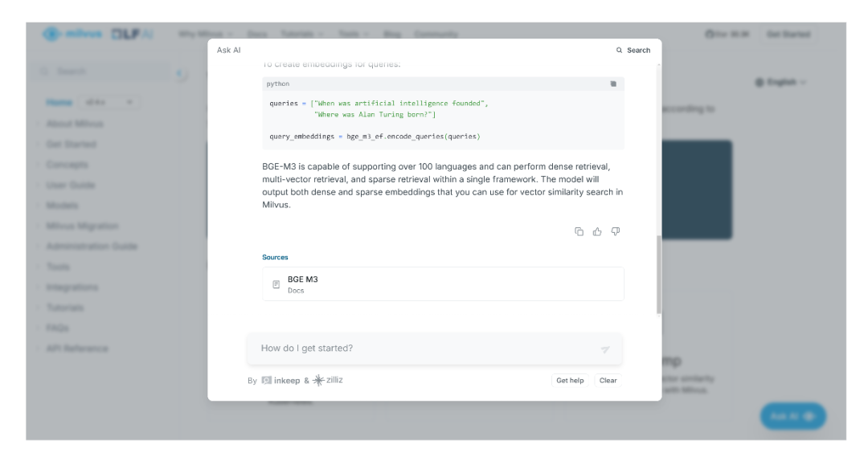Viewport: 868px width, 465px height.
Task: Expand FAQs in the sidebar
Action: (x=57, y=328)
